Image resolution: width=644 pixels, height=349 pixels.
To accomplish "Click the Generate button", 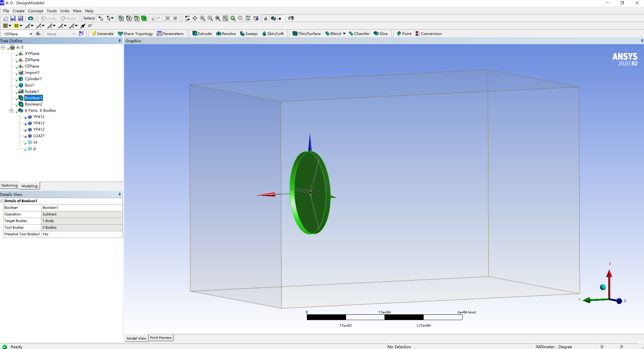I will (103, 34).
